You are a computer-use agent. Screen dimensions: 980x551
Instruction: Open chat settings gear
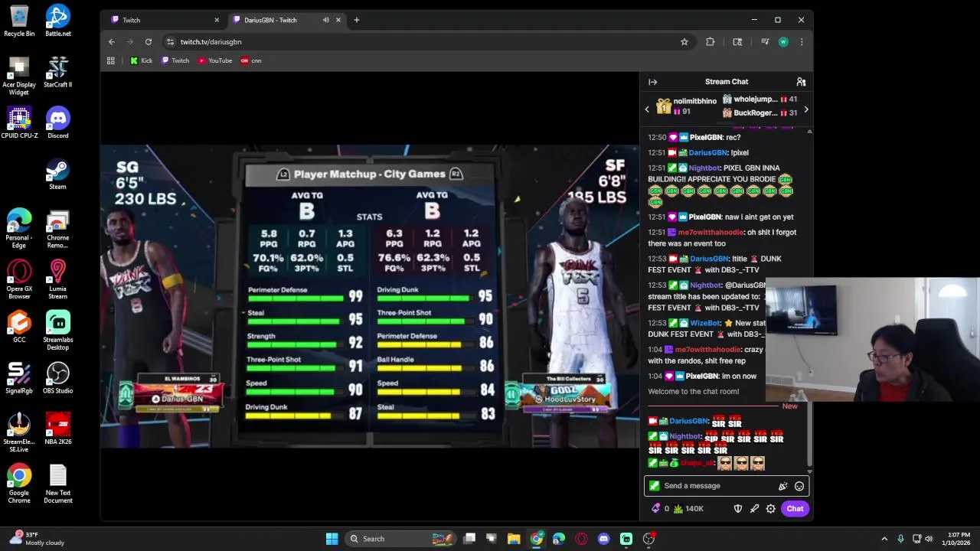pos(771,509)
